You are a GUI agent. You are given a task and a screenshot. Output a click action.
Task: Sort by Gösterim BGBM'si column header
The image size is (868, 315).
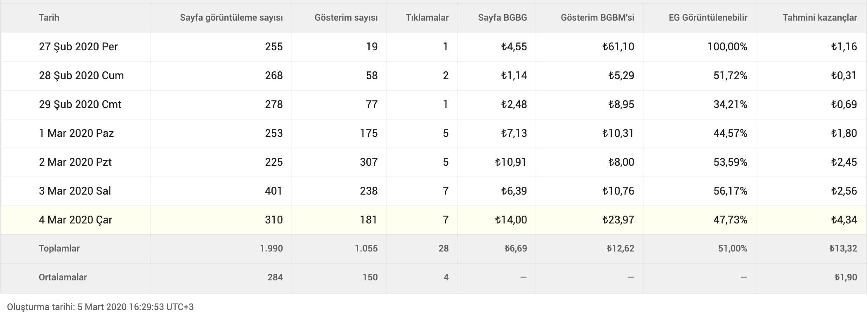597,17
